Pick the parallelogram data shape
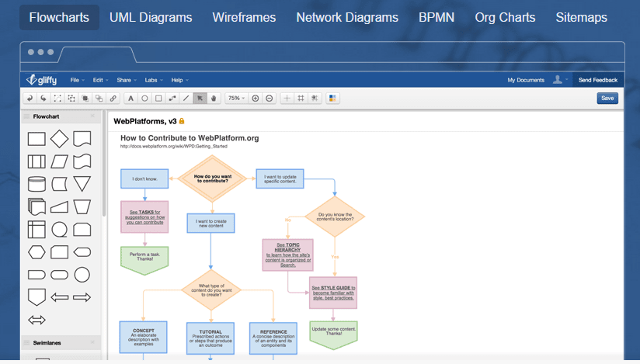The height and width of the screenshot is (364, 640). pos(59,161)
